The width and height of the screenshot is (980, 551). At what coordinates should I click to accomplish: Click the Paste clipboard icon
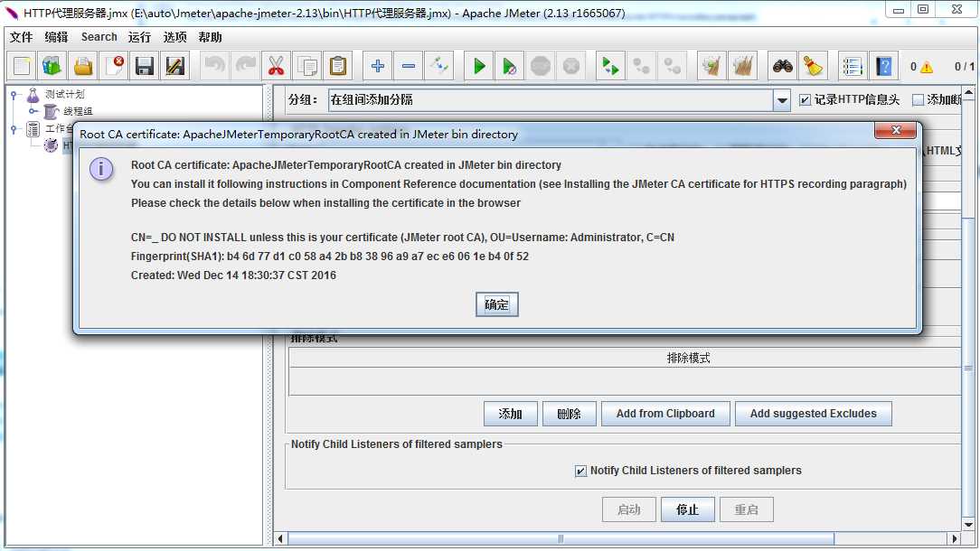tap(337, 66)
